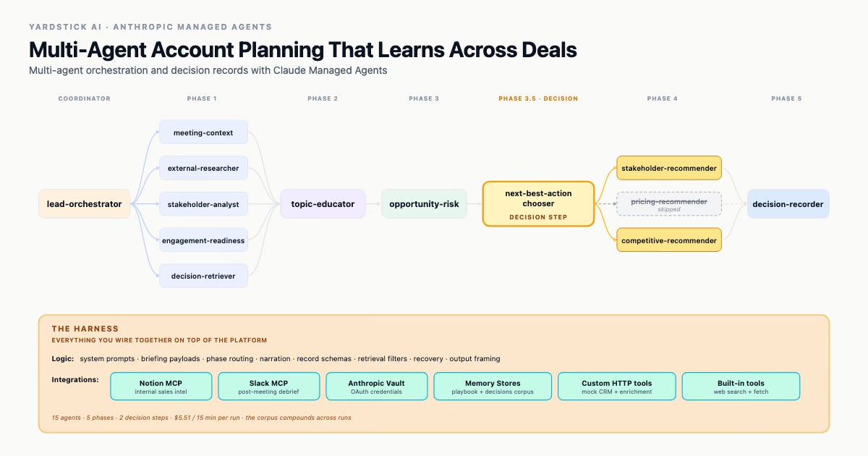The height and width of the screenshot is (456, 868).
Task: Click the Notion MCP integration card
Action: tap(161, 387)
